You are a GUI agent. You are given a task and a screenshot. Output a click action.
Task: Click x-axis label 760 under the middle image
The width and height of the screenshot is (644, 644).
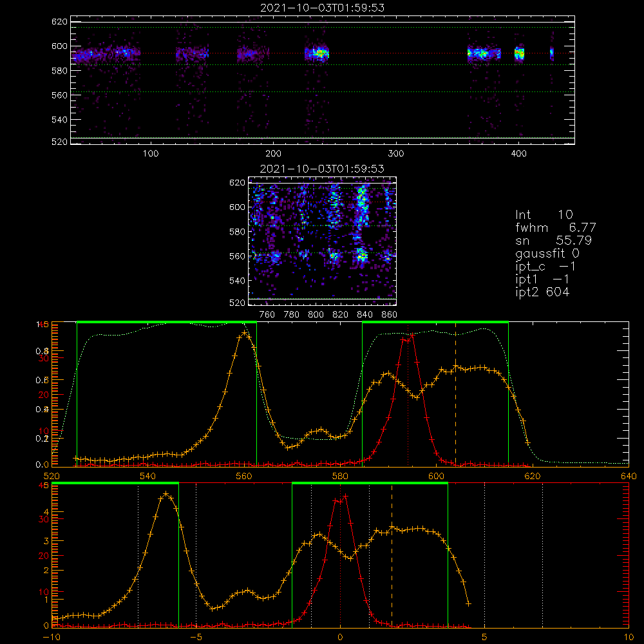tap(267, 315)
